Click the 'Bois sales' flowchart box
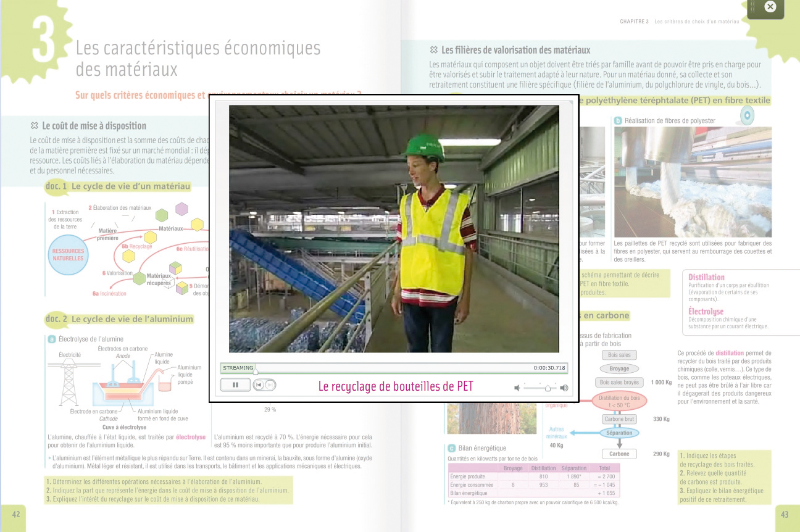This screenshot has height=532, width=800. 619,355
